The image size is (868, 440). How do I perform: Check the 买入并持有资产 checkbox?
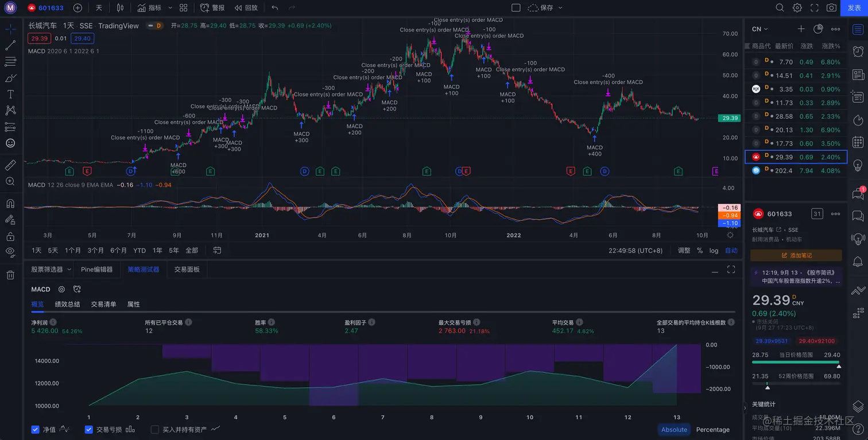[154, 429]
